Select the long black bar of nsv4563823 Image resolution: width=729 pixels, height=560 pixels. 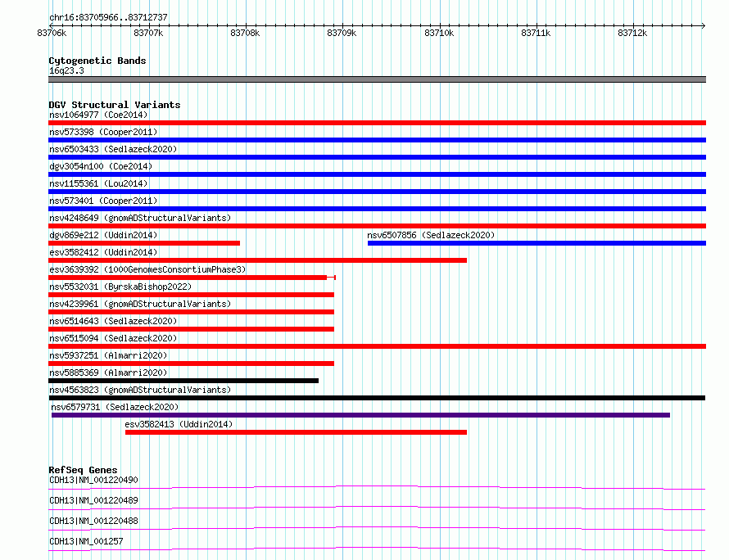(x=377, y=398)
